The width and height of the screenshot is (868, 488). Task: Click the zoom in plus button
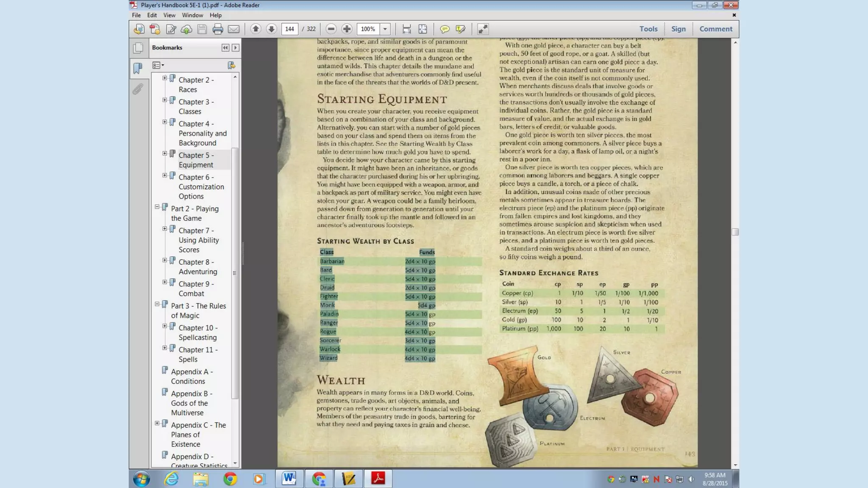[347, 29]
